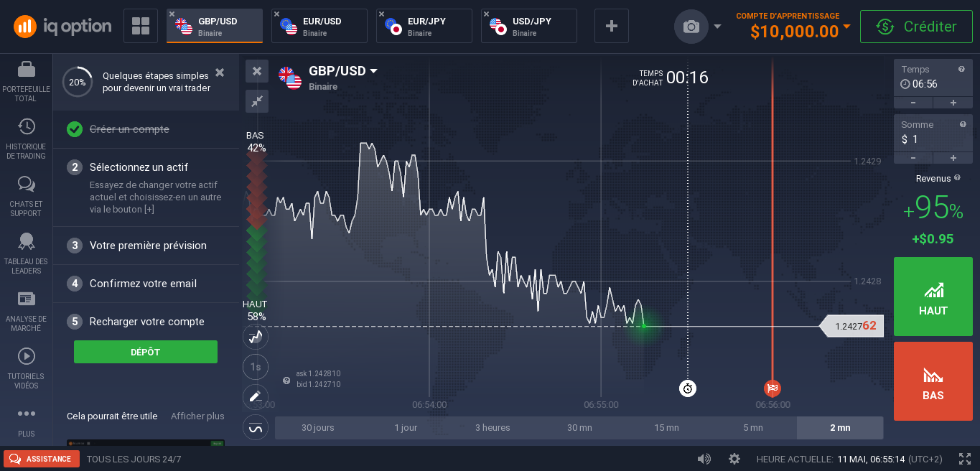Click the iq option logo
The height and width of the screenshot is (471, 980).
62,27
